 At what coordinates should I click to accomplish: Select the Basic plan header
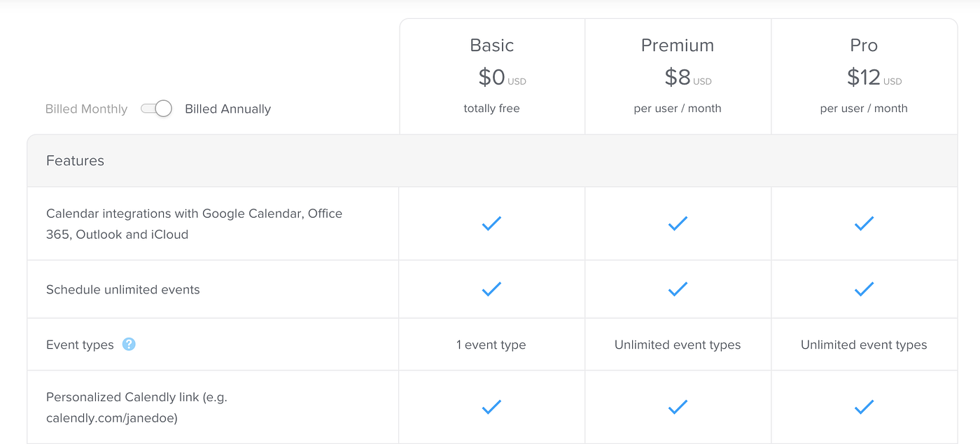click(x=491, y=46)
